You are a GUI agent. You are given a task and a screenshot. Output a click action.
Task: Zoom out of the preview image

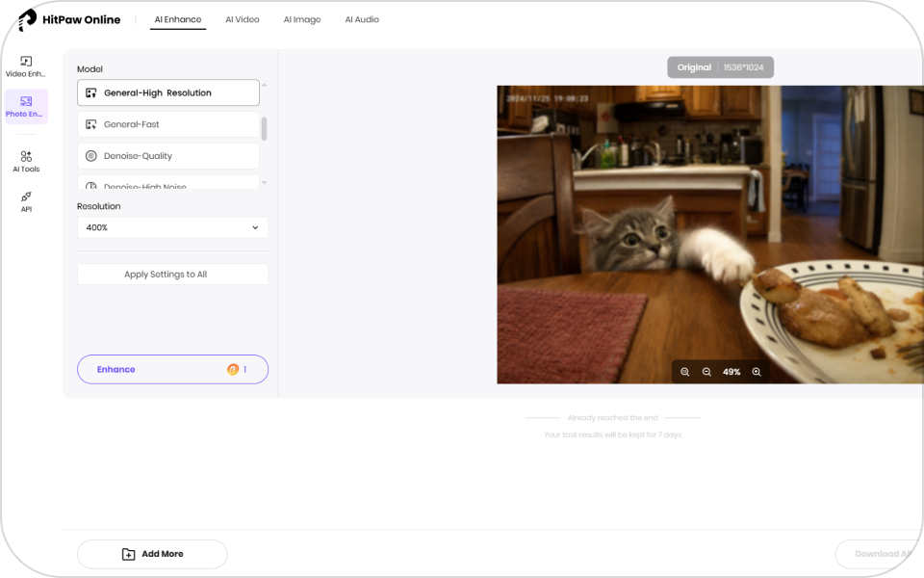tap(706, 372)
